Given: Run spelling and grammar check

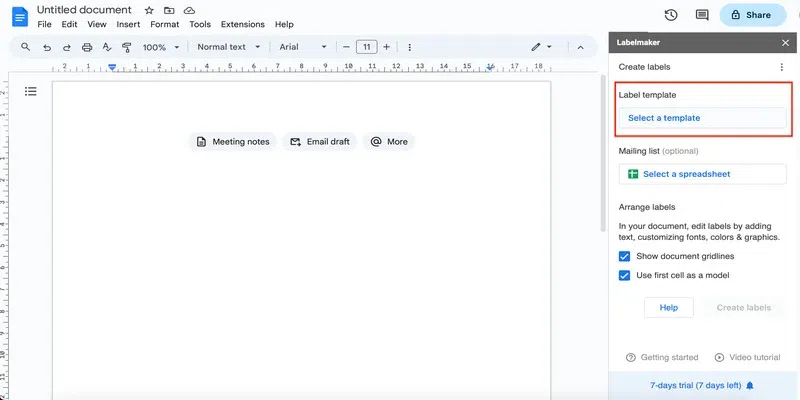Looking at the screenshot, I should [107, 47].
